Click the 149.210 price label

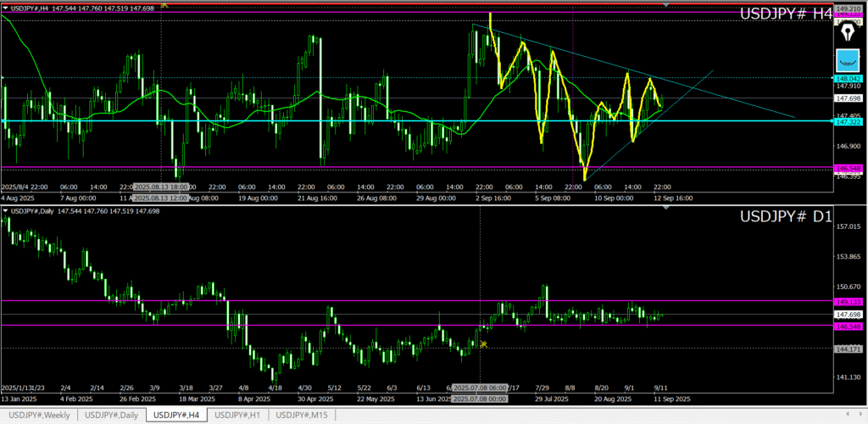point(848,9)
